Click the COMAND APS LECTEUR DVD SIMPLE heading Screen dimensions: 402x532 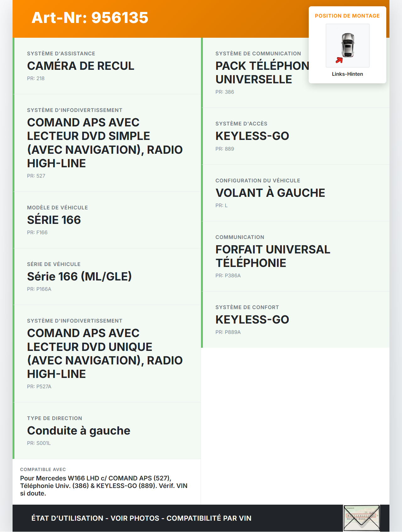[x=105, y=143]
